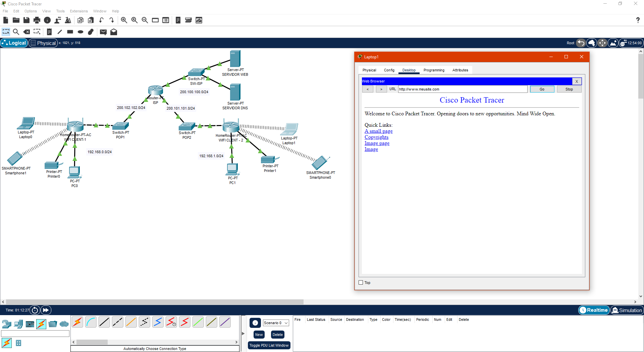Open the Physical tab in Laptop1 window
644x352 pixels.
369,70
